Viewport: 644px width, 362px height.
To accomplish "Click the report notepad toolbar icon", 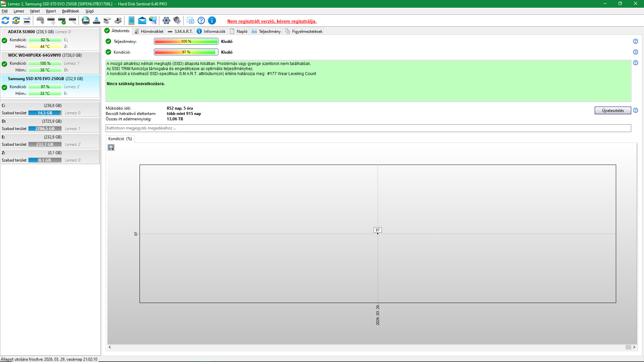I will click(131, 21).
